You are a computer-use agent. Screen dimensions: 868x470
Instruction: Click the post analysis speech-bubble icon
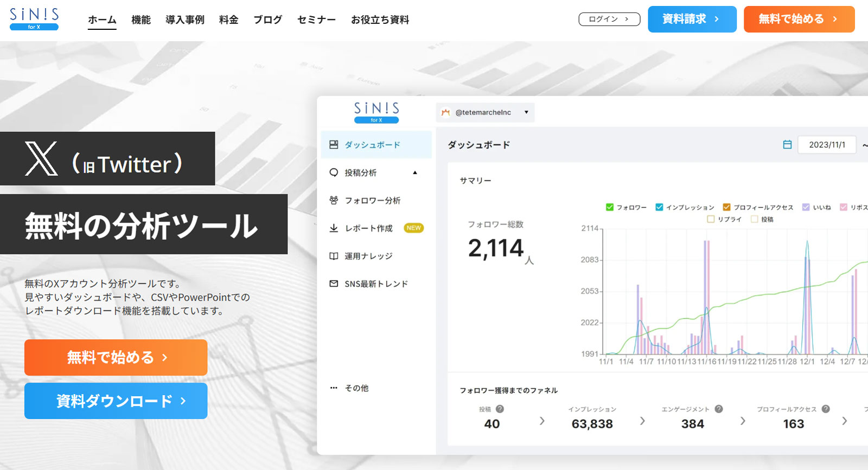pos(334,173)
